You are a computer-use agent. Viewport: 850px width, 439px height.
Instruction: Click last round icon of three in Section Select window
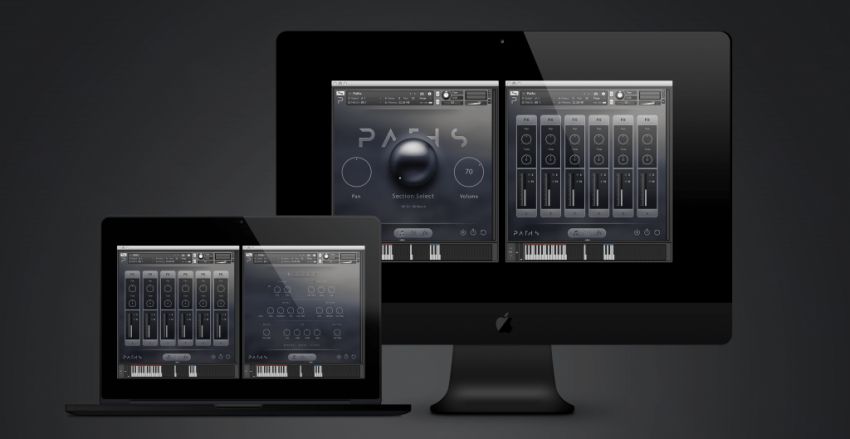point(484,233)
